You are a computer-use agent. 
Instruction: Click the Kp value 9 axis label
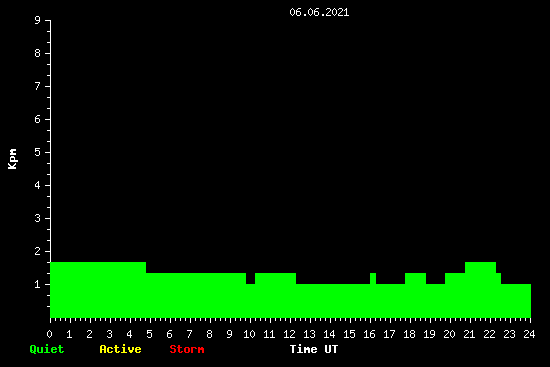[38, 20]
